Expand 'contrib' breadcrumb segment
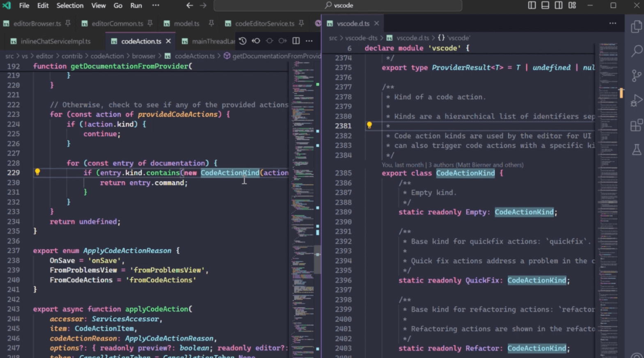The height and width of the screenshot is (358, 644). pos(72,56)
